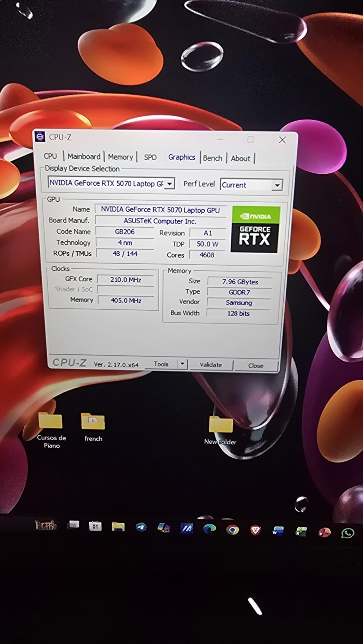Image resolution: width=363 pixels, height=644 pixels.
Task: Launch Telegram from the taskbar
Action: click(141, 527)
